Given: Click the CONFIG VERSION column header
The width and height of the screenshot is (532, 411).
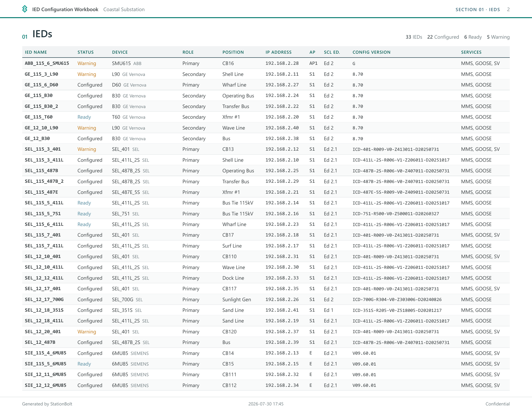Looking at the screenshot, I should (x=371, y=52).
